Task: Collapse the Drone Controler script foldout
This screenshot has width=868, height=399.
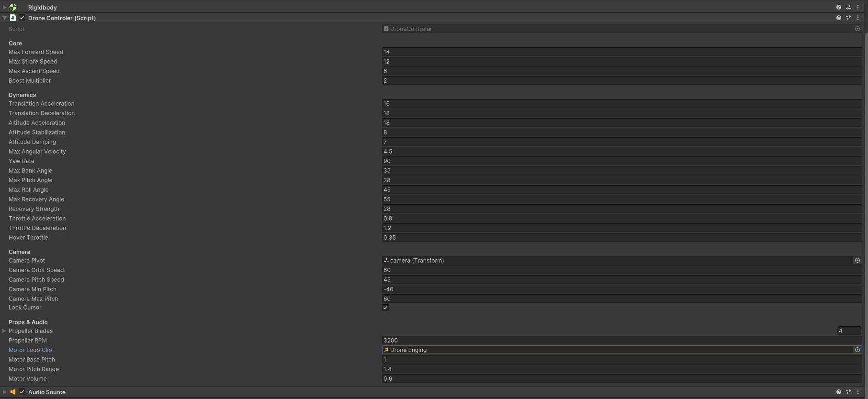Action: pyautogui.click(x=4, y=18)
